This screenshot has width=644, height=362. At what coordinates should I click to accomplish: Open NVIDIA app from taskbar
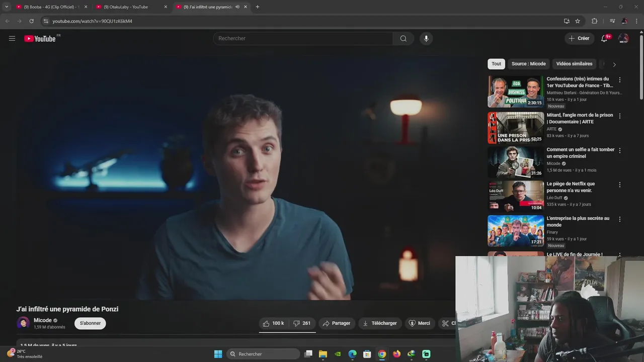click(x=338, y=354)
